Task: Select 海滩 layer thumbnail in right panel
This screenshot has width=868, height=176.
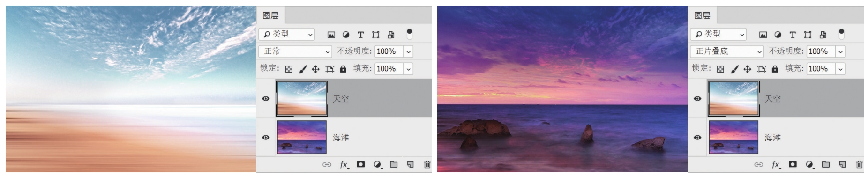Action: pos(734,137)
